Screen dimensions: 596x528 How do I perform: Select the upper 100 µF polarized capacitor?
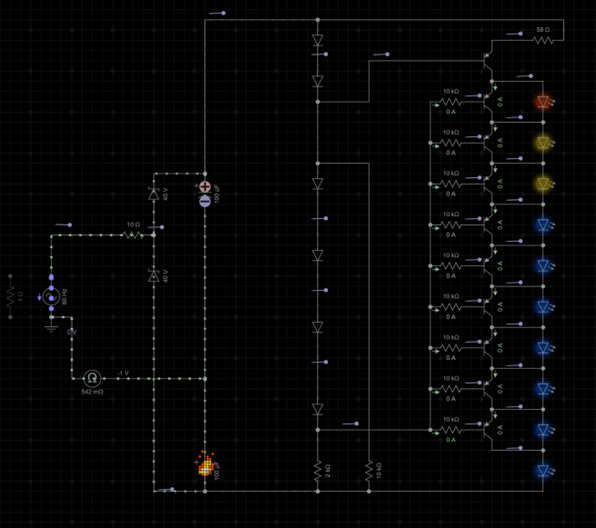pos(205,194)
